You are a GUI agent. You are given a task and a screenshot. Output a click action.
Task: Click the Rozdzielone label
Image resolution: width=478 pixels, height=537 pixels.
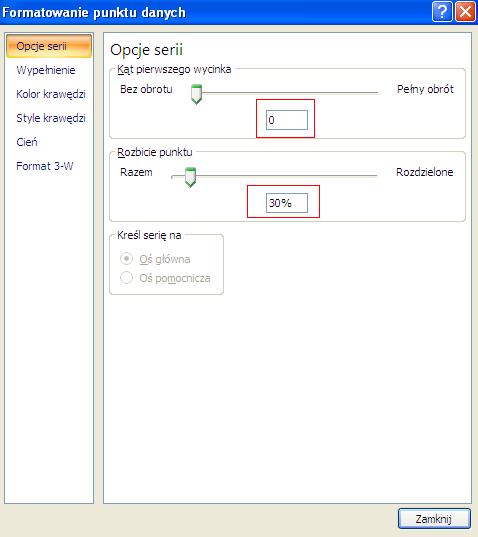click(425, 172)
